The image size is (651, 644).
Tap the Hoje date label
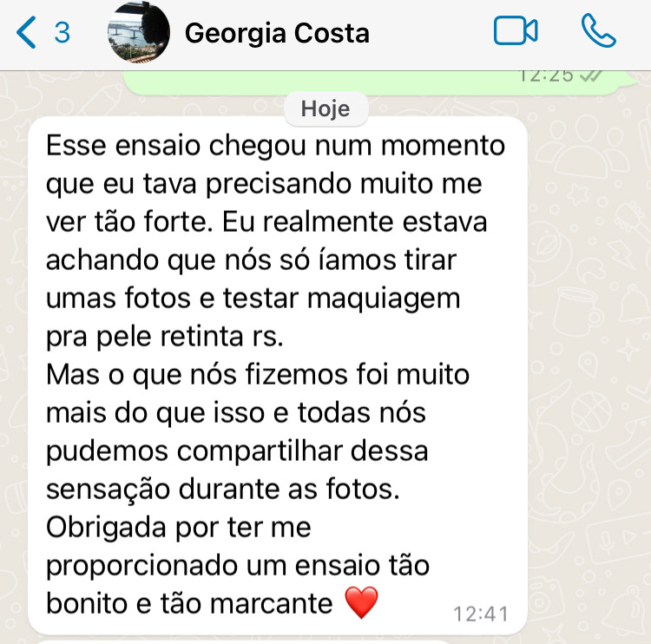click(x=325, y=108)
